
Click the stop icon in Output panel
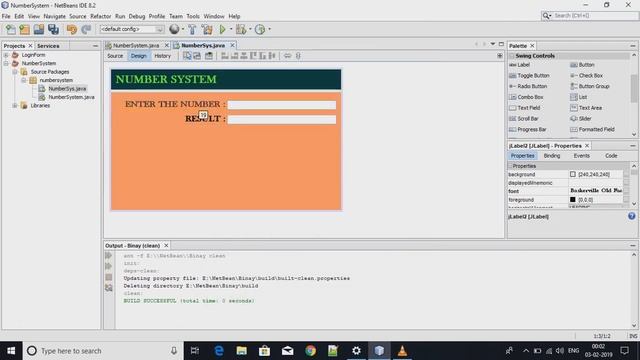tap(109, 277)
